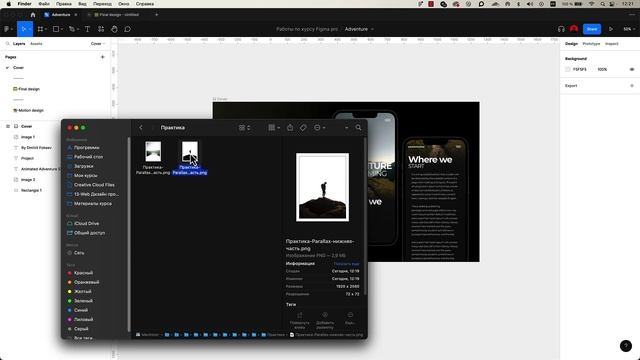
Task: Open Загрузки in the Finder sidebar
Action: (x=84, y=166)
